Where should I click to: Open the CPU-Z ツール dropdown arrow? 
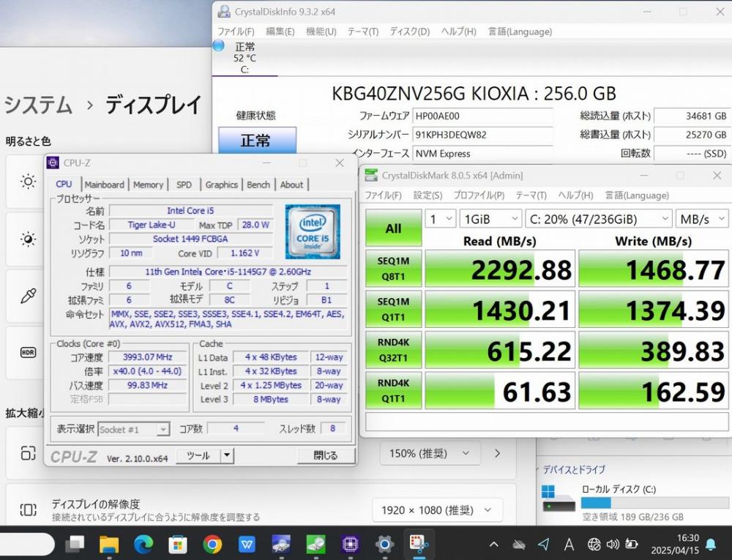(227, 455)
